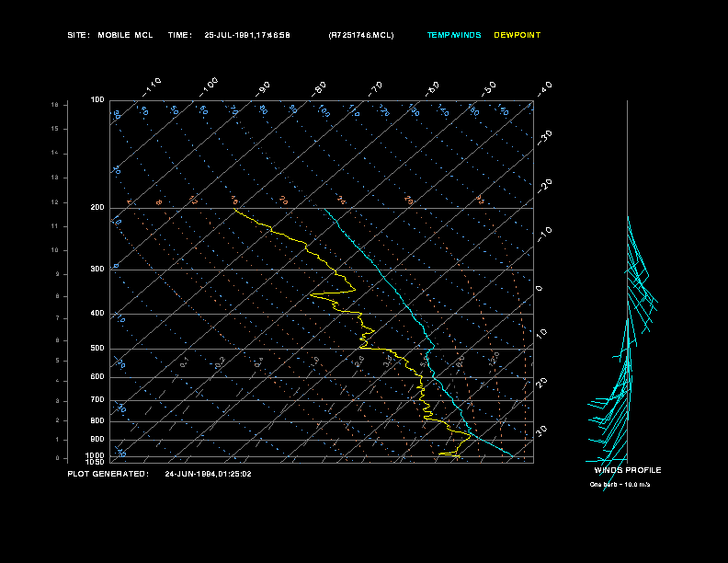This screenshot has width=728, height=563.
Task: Click the 5 km height scale label
Action: tap(58, 361)
